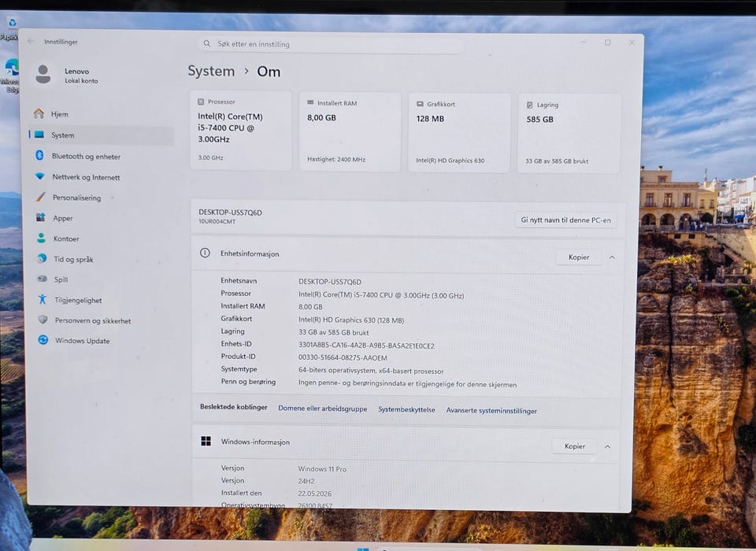Click the back arrow in Innstillinger

[x=31, y=42]
